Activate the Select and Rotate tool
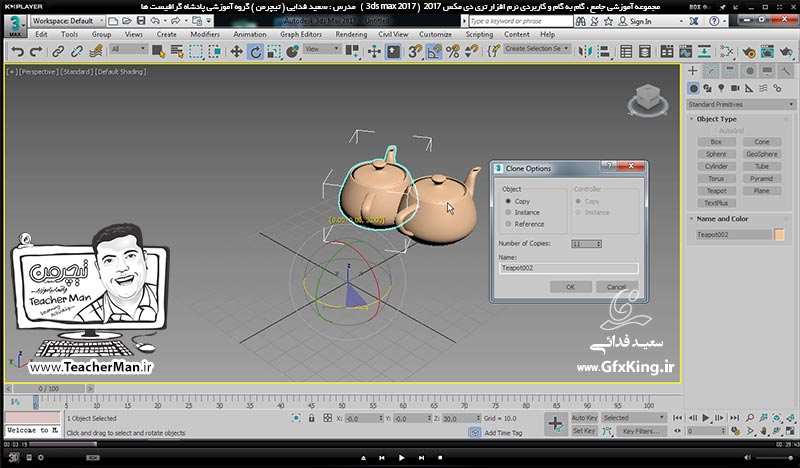The height and width of the screenshot is (468, 800). click(x=255, y=52)
